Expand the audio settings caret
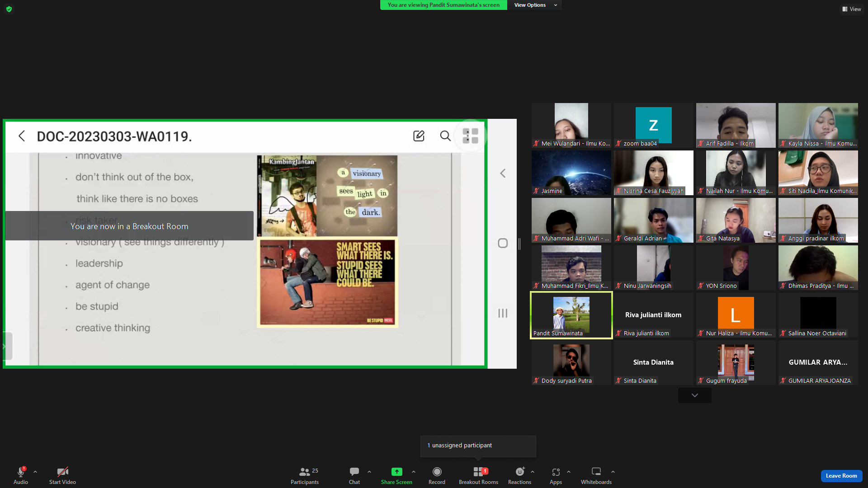This screenshot has height=488, width=868. coord(35,472)
